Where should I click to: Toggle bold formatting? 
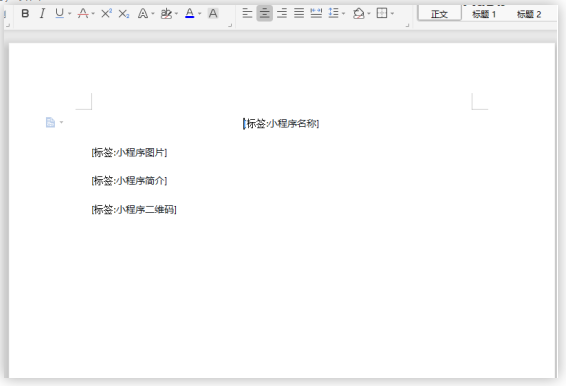tap(25, 14)
